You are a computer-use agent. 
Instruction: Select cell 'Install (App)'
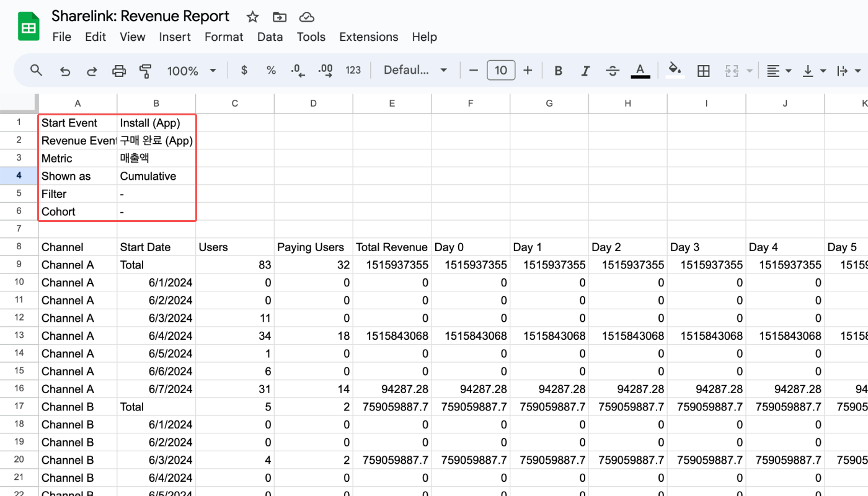156,123
